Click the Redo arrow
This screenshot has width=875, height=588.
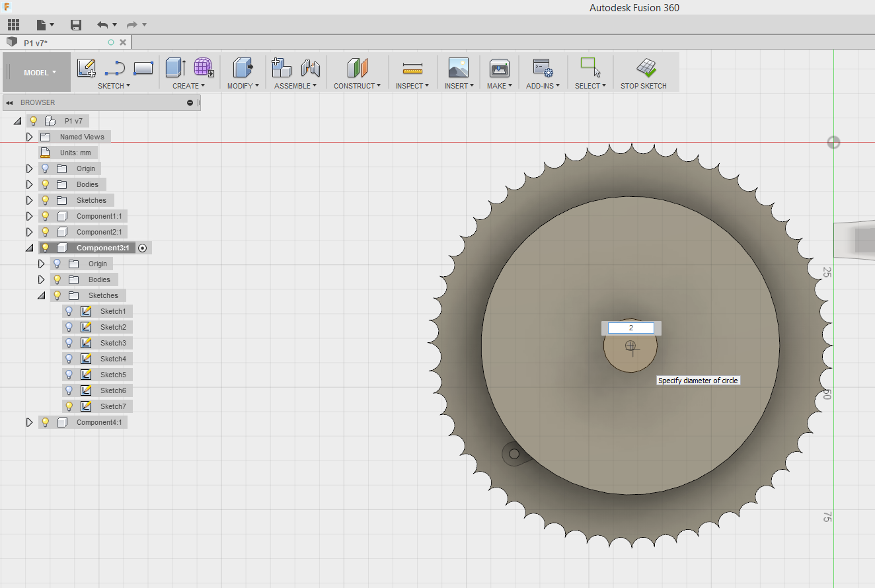tap(132, 25)
